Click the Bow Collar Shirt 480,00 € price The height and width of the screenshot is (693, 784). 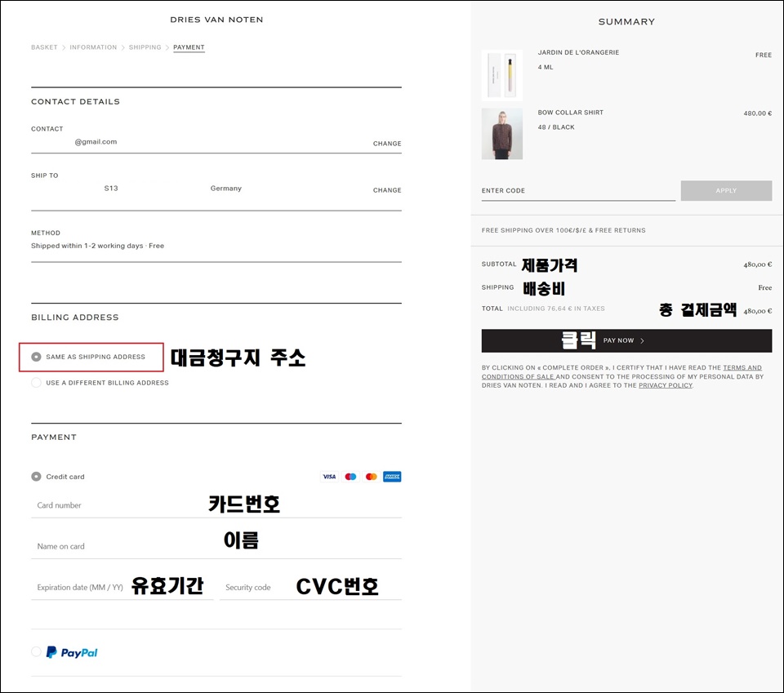758,113
